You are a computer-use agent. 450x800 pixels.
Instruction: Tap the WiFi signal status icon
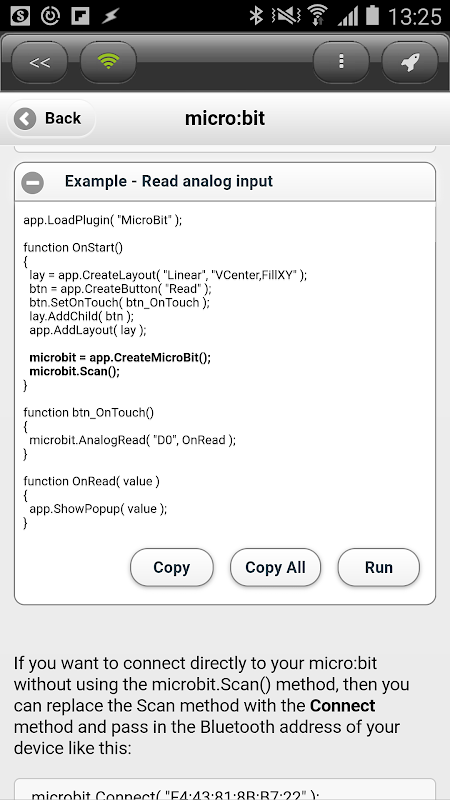click(317, 15)
